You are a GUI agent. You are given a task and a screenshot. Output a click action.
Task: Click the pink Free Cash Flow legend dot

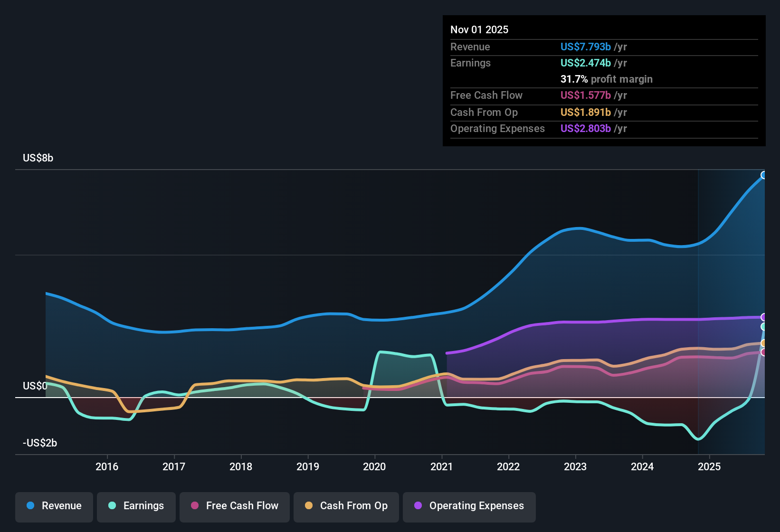click(194, 506)
